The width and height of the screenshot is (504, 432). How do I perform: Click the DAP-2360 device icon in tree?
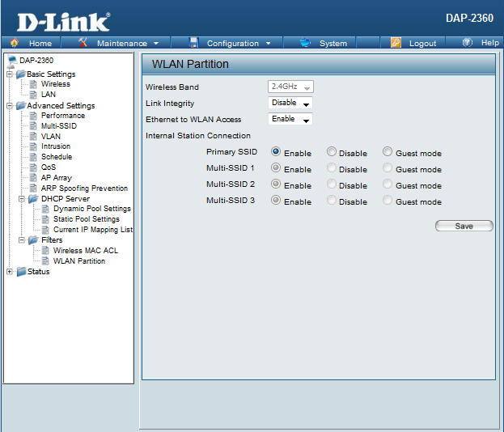pos(11,61)
